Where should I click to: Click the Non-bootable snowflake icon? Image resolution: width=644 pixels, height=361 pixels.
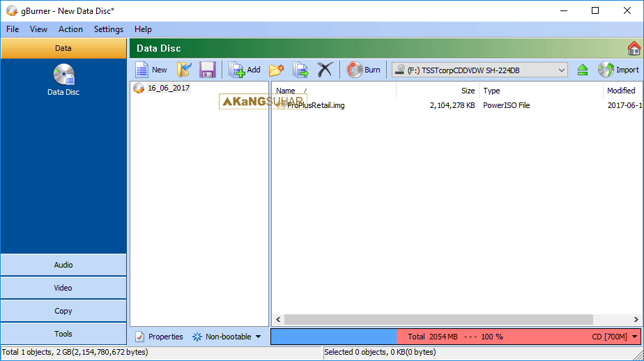click(197, 337)
